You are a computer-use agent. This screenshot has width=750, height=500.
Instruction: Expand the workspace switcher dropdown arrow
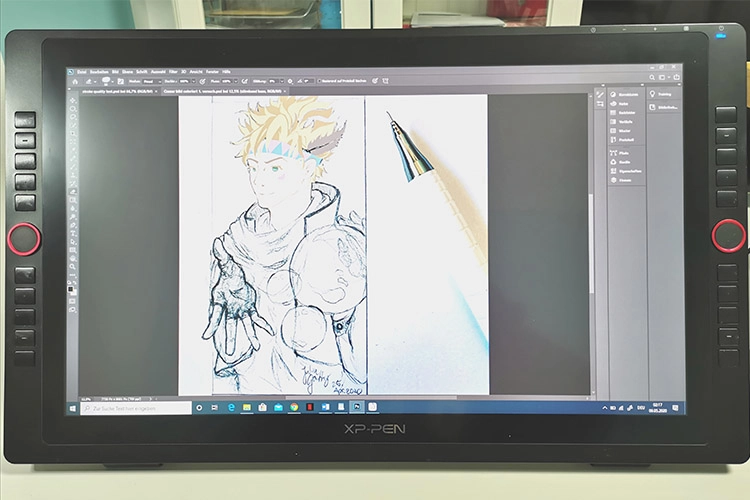(x=668, y=78)
